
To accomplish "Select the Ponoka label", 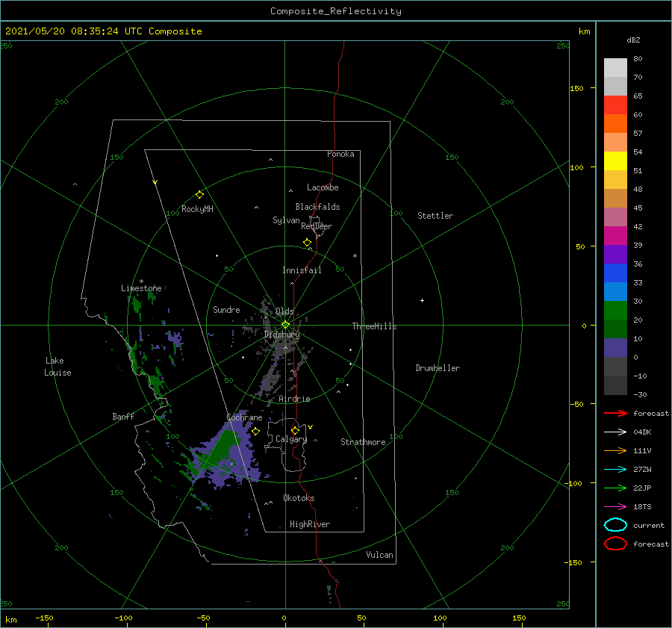I will pyautogui.click(x=340, y=154).
